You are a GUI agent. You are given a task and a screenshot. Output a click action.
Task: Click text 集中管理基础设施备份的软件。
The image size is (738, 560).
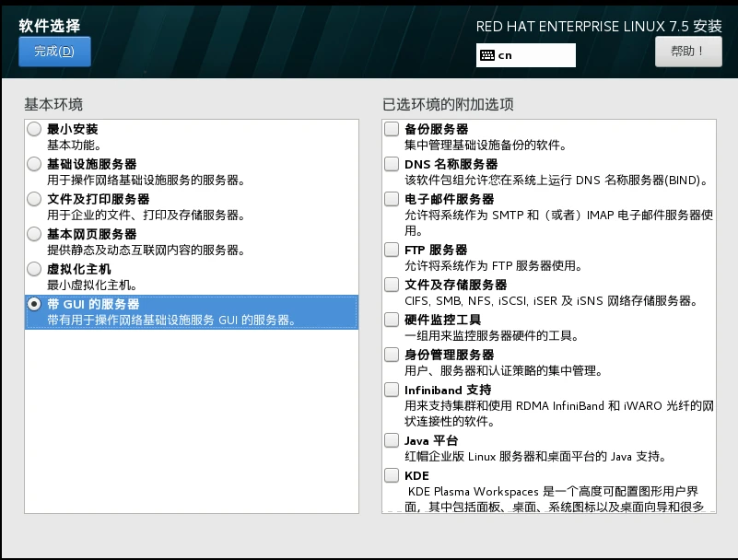click(x=486, y=145)
